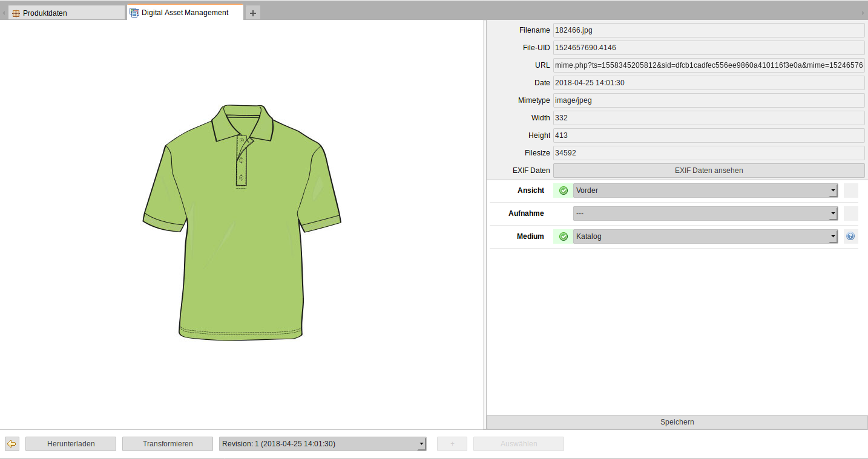
Task: Add a new tab with the plus icon
Action: [x=252, y=13]
